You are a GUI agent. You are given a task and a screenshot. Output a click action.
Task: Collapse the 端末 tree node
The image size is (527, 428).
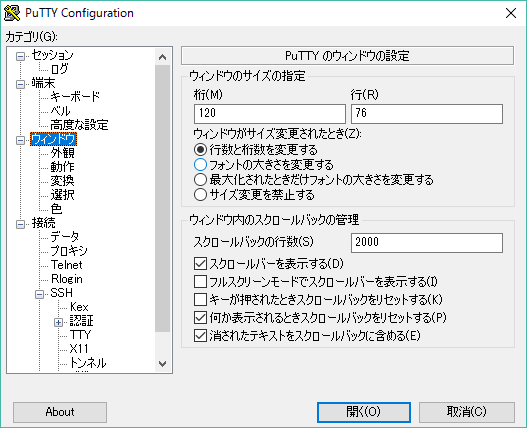pos(21,84)
